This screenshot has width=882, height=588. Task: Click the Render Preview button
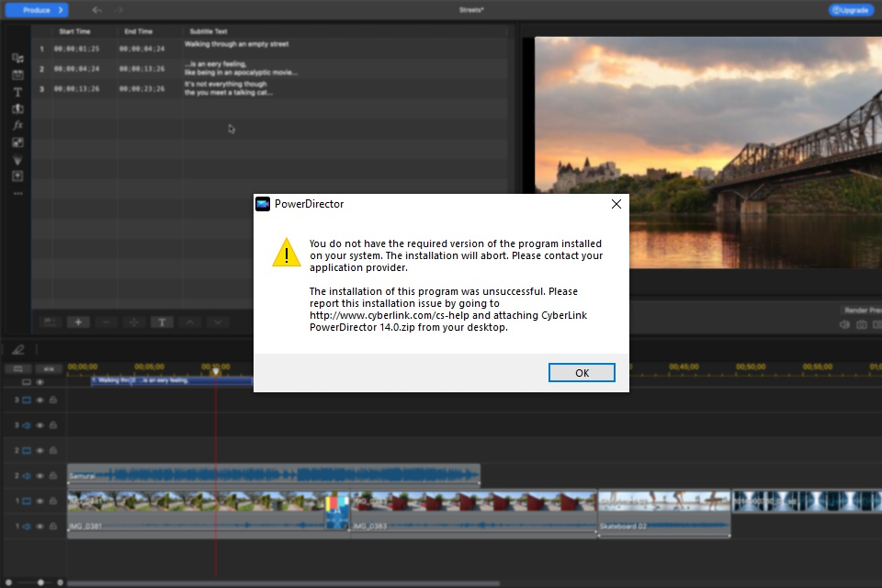(x=862, y=310)
